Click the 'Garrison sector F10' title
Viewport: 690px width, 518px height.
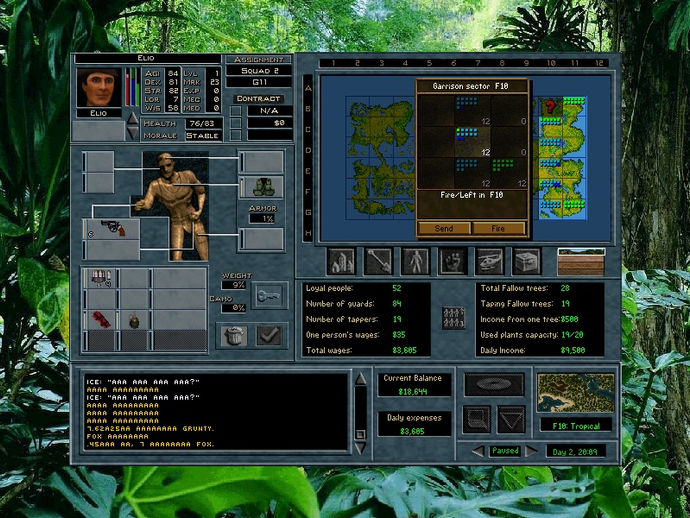[x=471, y=86]
